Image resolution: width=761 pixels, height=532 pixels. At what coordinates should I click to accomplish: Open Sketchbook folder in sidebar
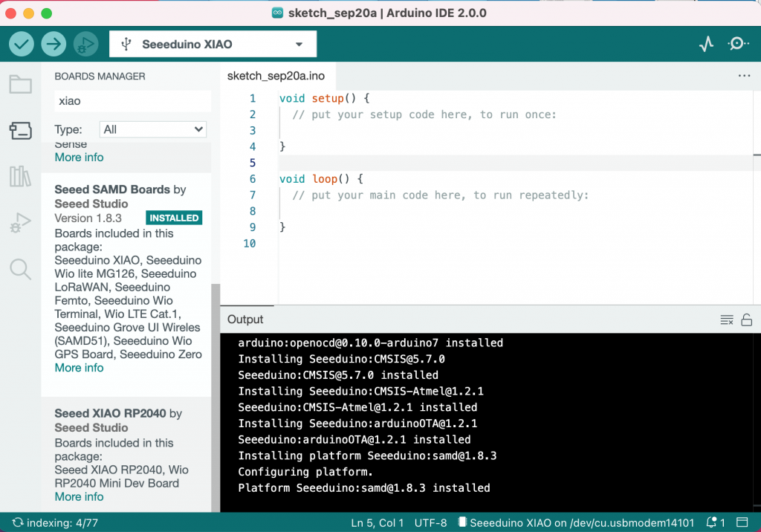tap(20, 85)
